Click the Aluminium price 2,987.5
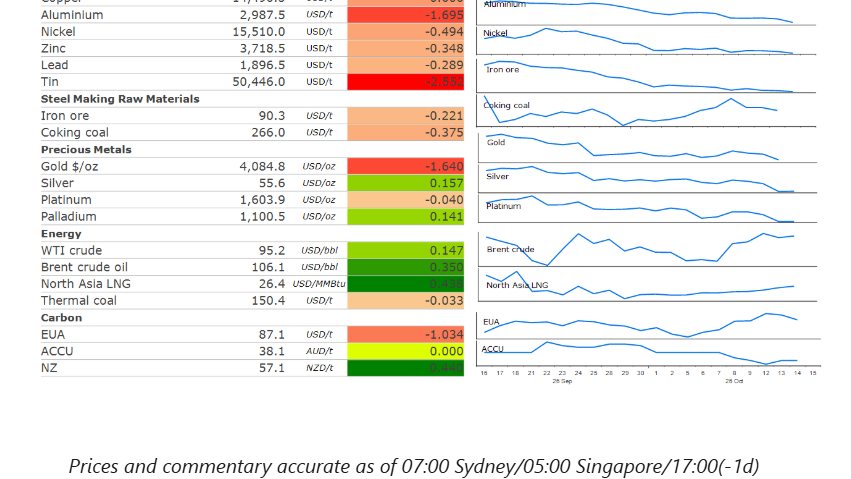 point(262,15)
